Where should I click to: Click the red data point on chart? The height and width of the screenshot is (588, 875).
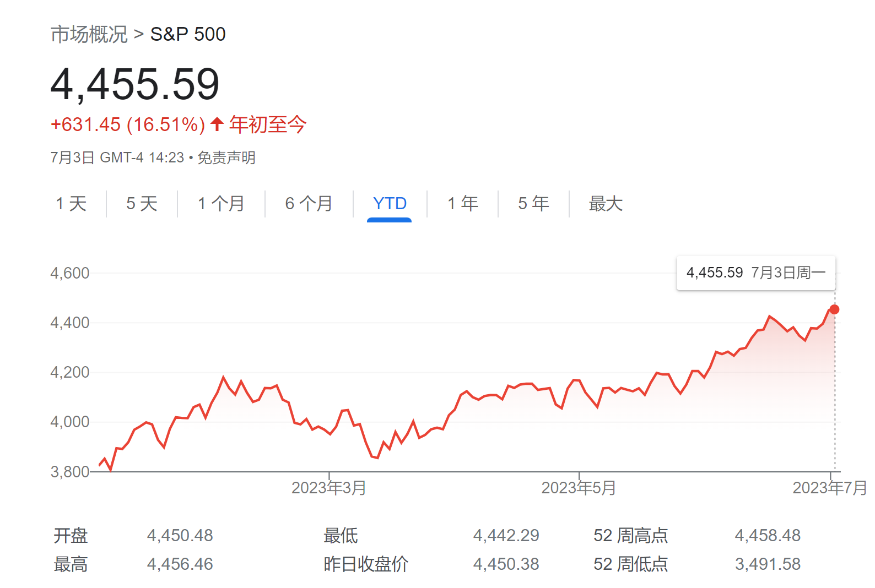834,309
